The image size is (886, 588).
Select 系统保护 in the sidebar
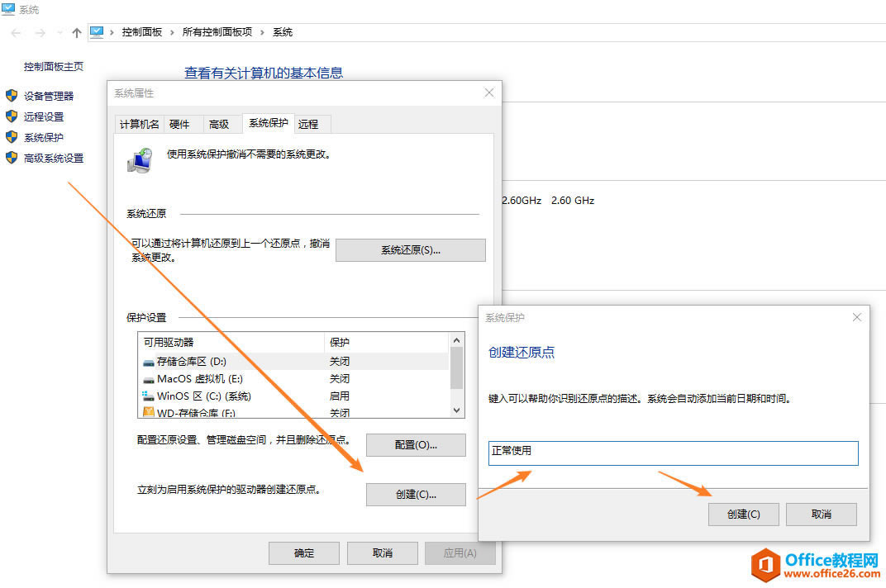43,137
